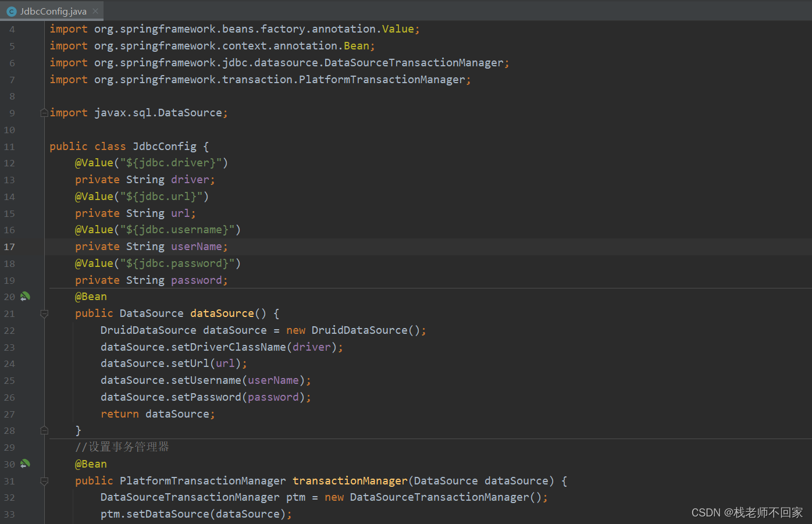The image size is (812, 524).
Task: Click the userName field declaration
Action: [x=151, y=247]
